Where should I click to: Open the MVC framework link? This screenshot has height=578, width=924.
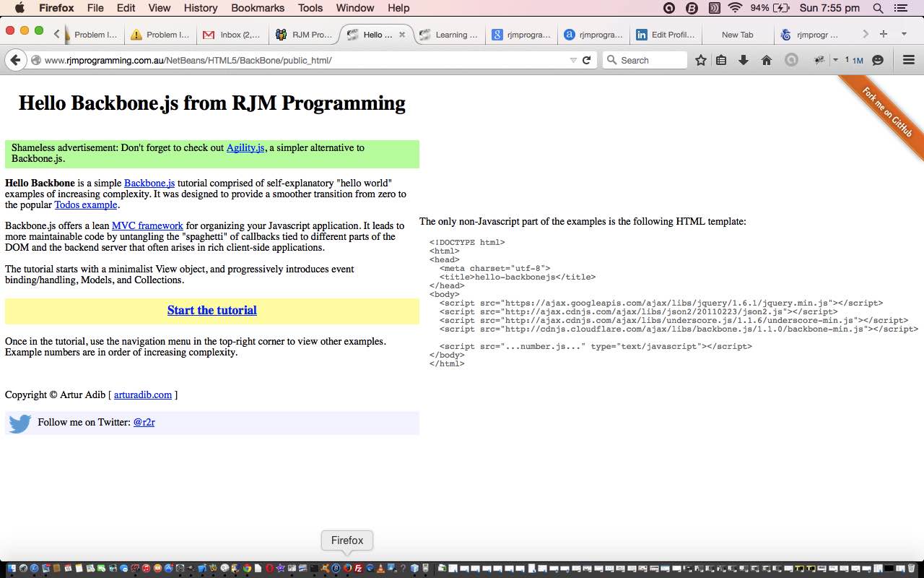pos(147,225)
